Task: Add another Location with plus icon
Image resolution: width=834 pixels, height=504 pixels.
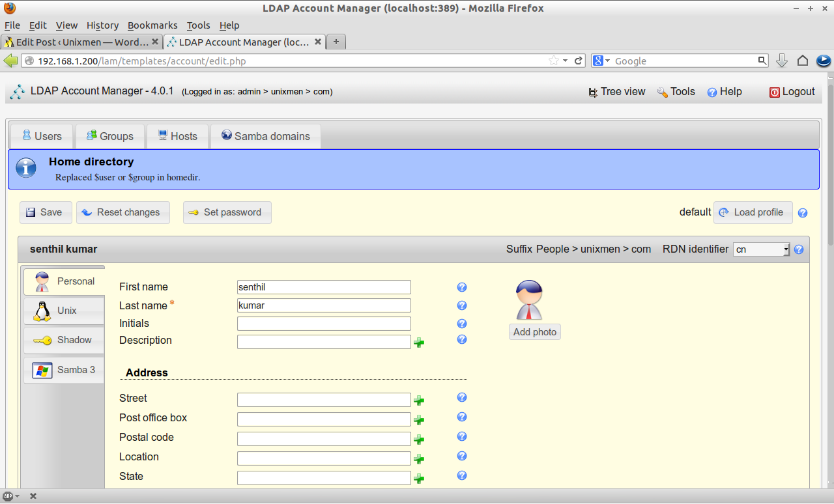Action: pos(420,459)
